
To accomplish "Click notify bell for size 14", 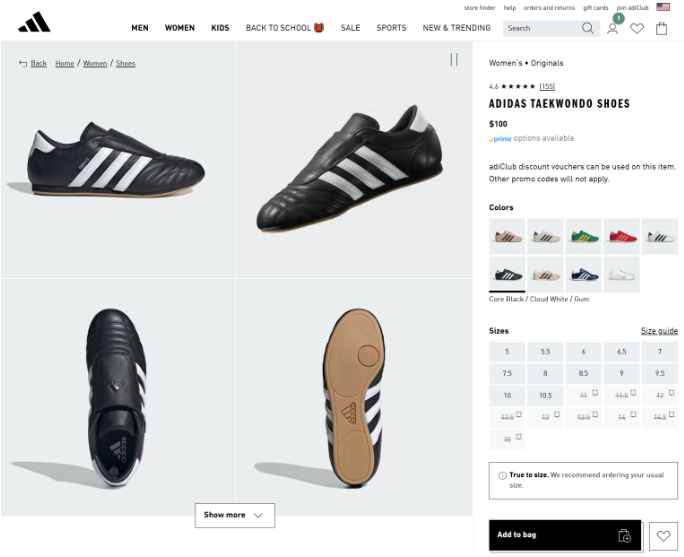I will tap(633, 414).
